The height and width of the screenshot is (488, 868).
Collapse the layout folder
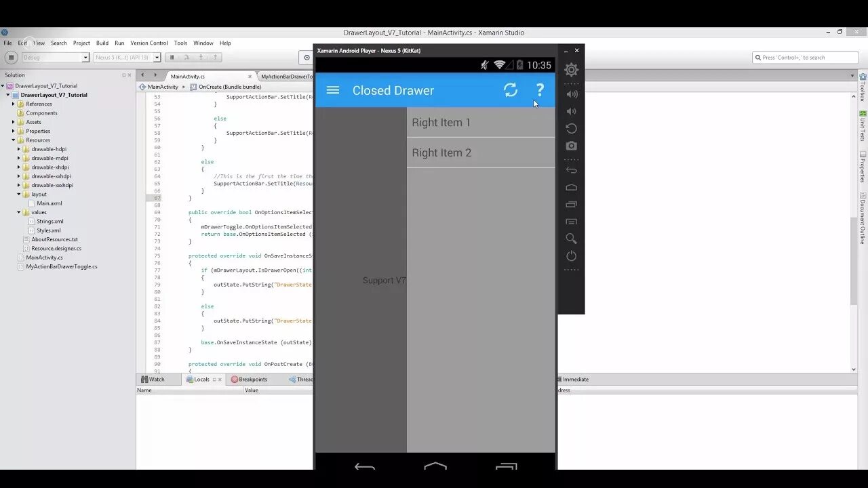pyautogui.click(x=19, y=195)
